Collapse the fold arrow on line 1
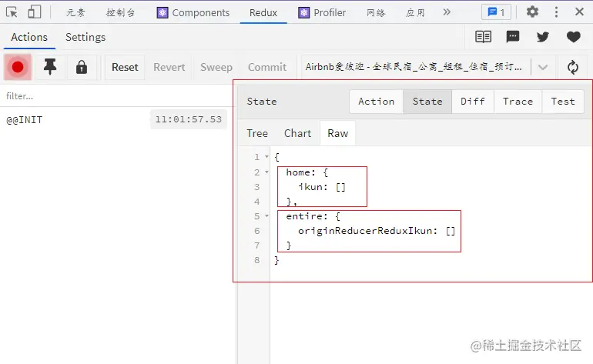Screen dimensions: 593x364 tap(266, 156)
